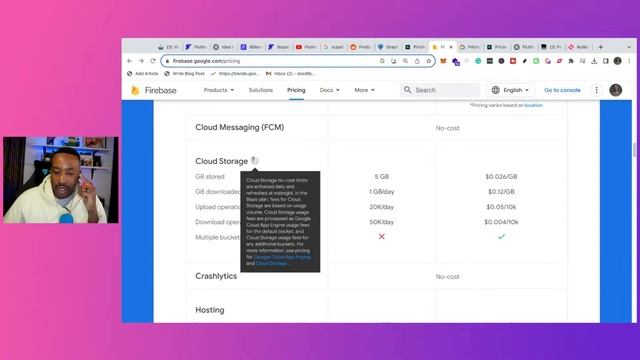This screenshot has width=640, height=360.
Task: Click the Crashlytics heading
Action: [216, 276]
